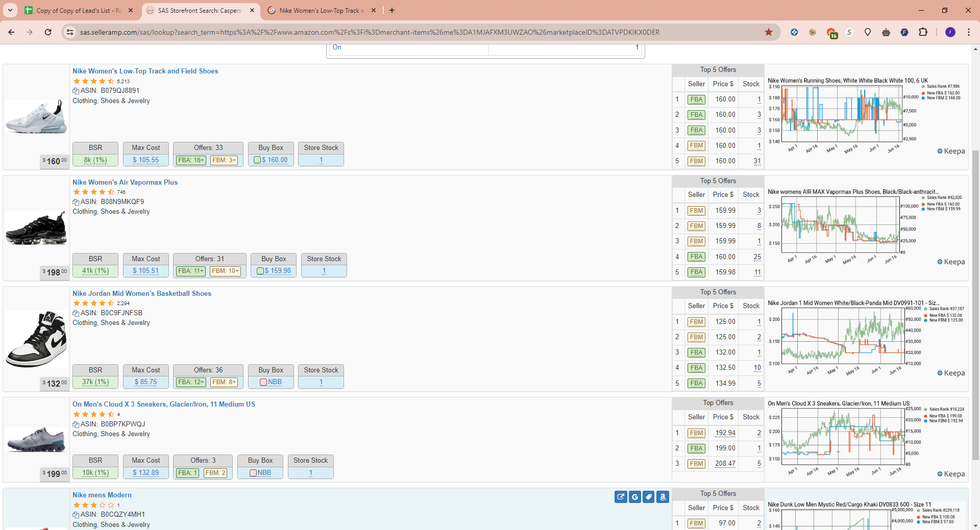Click FBA: 12+ offers badge
Viewport: 980px width, 530px height.
(191, 382)
